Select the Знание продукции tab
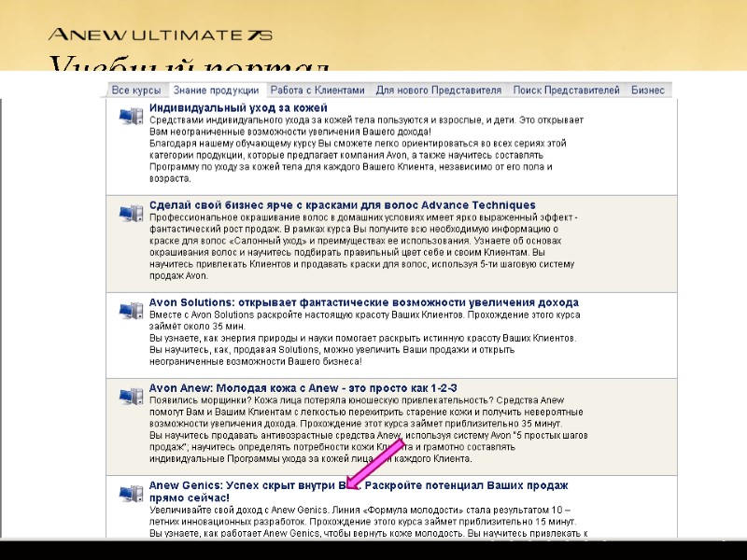 (216, 90)
